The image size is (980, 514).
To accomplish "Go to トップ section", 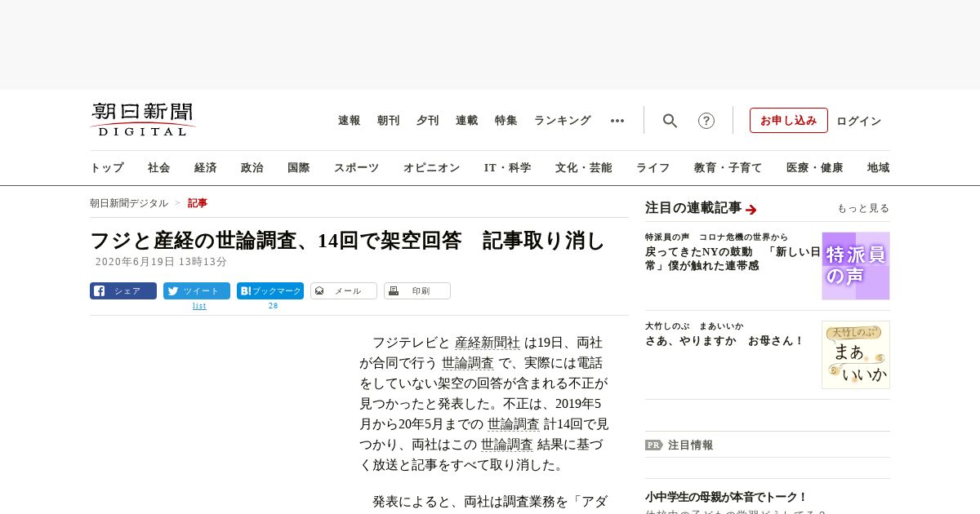I will click(107, 168).
